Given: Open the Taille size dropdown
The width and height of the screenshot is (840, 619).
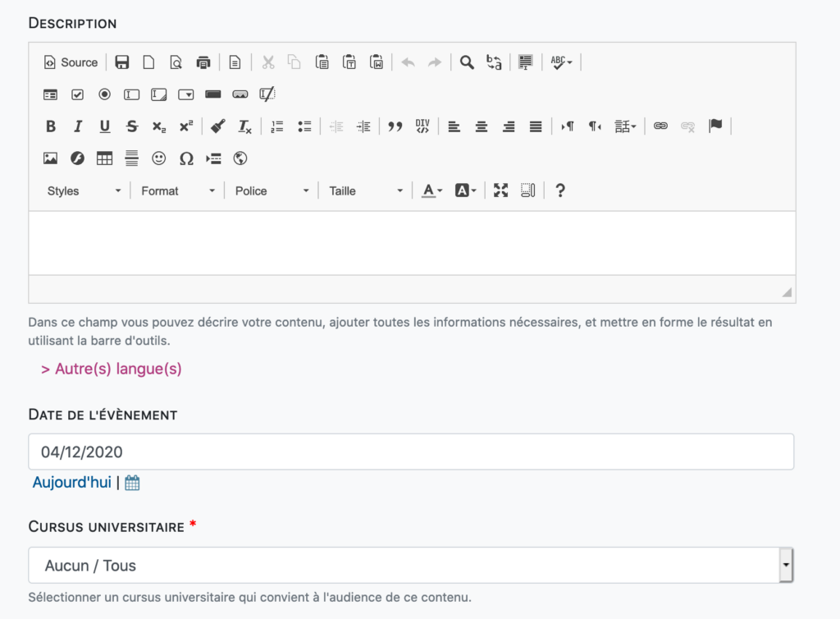Looking at the screenshot, I should [x=366, y=190].
